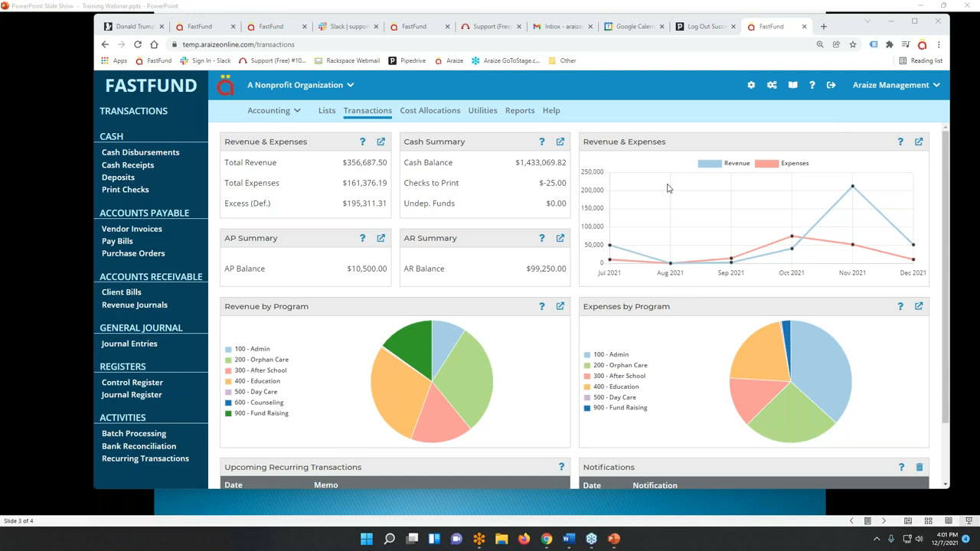The image size is (980, 551).
Task: Open help for Cash Summary widget
Action: pyautogui.click(x=542, y=142)
